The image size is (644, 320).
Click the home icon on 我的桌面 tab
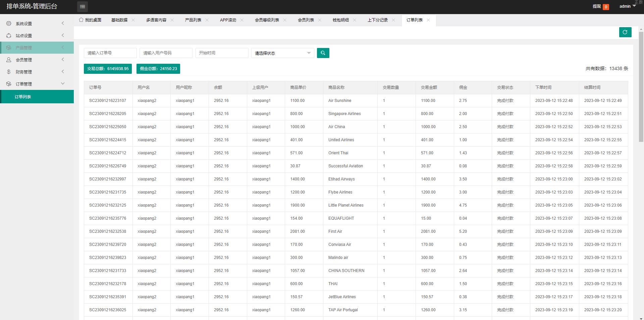(81, 20)
